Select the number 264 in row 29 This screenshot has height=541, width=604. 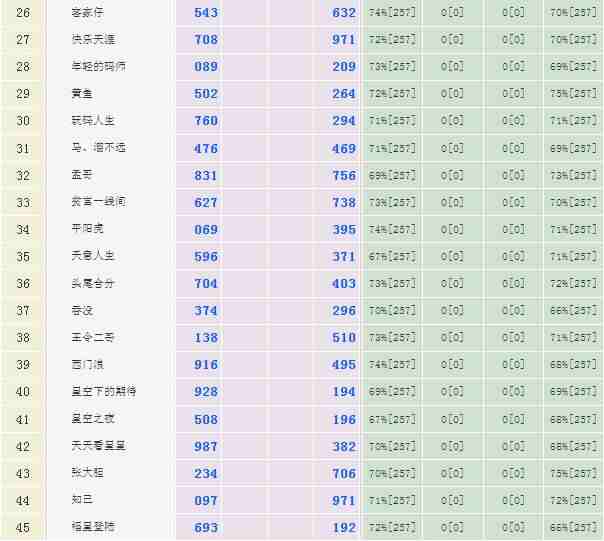[x=343, y=94]
